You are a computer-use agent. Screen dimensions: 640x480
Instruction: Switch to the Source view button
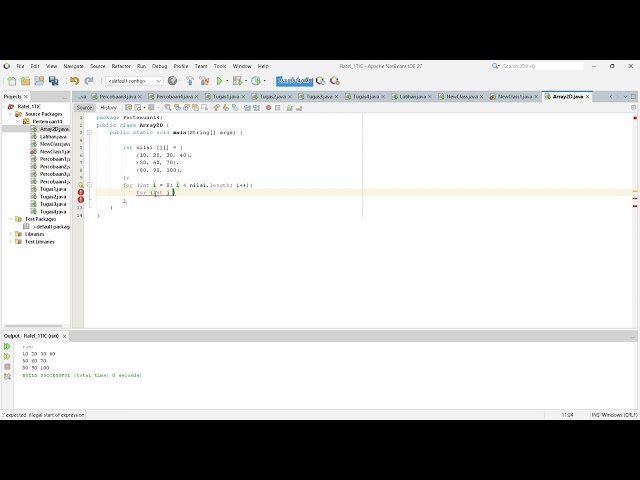point(84,108)
